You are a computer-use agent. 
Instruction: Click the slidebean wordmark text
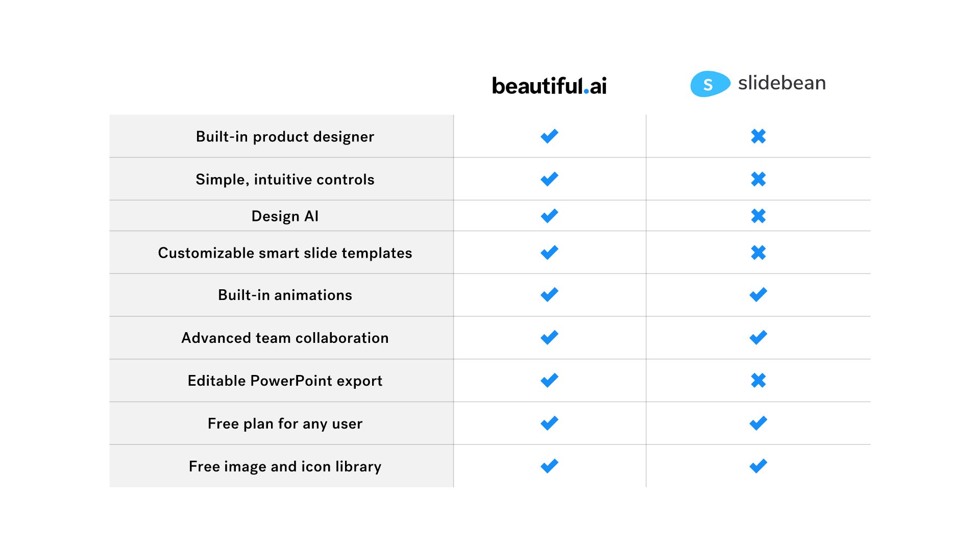click(782, 83)
